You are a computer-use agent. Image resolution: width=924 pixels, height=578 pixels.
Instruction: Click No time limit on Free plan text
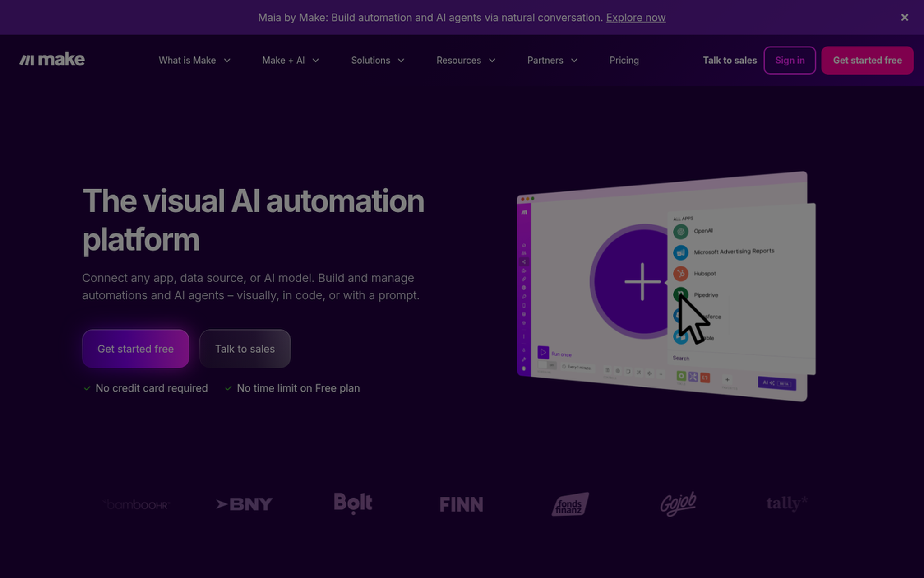point(298,388)
